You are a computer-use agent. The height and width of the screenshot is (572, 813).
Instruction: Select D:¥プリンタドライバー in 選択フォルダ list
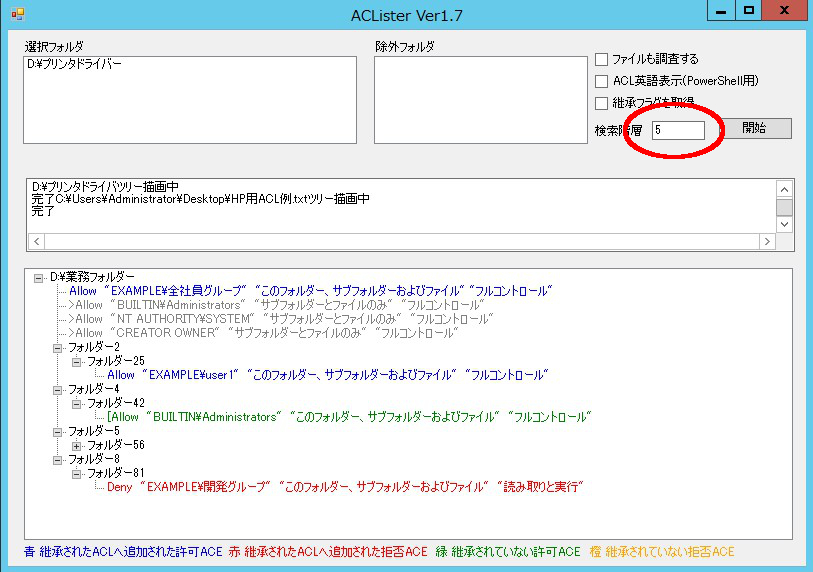tap(74, 64)
